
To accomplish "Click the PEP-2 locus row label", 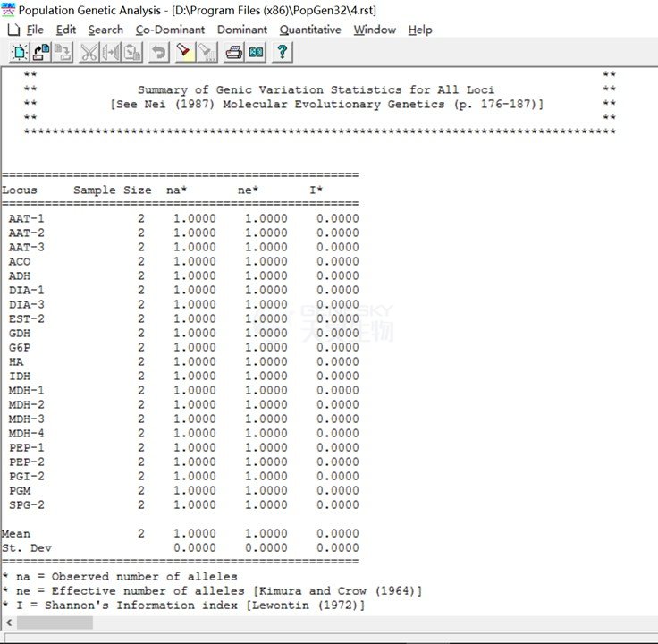I will (x=27, y=462).
